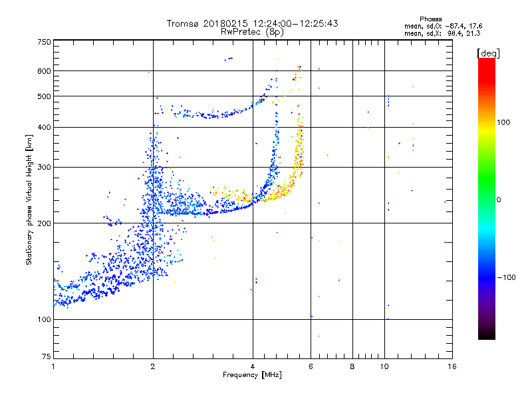Click the '[deg]' colorbar unit label
The width and height of the screenshot is (532, 399).
[x=488, y=53]
